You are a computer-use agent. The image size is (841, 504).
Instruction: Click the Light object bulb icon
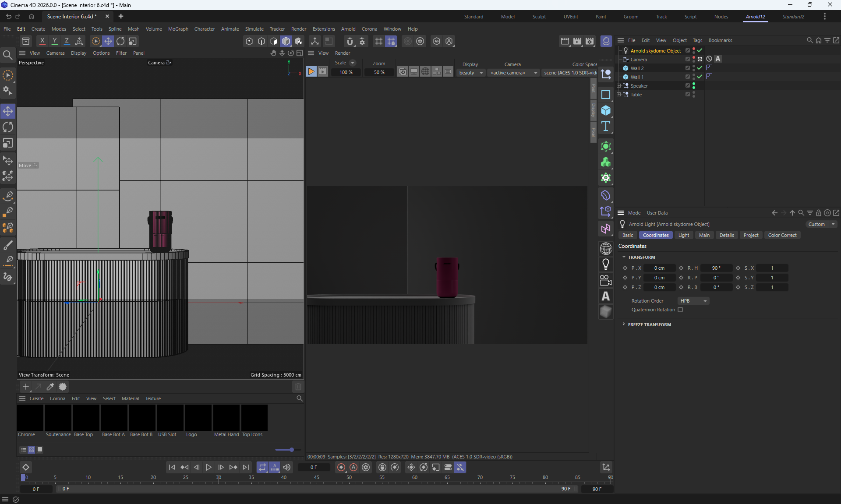(606, 264)
